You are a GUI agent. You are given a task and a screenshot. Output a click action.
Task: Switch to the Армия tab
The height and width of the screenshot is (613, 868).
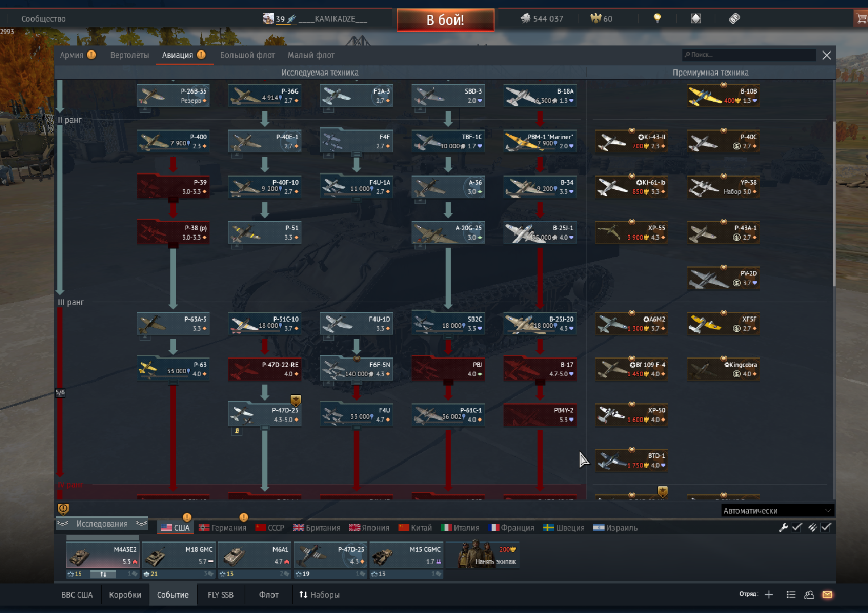[72, 55]
